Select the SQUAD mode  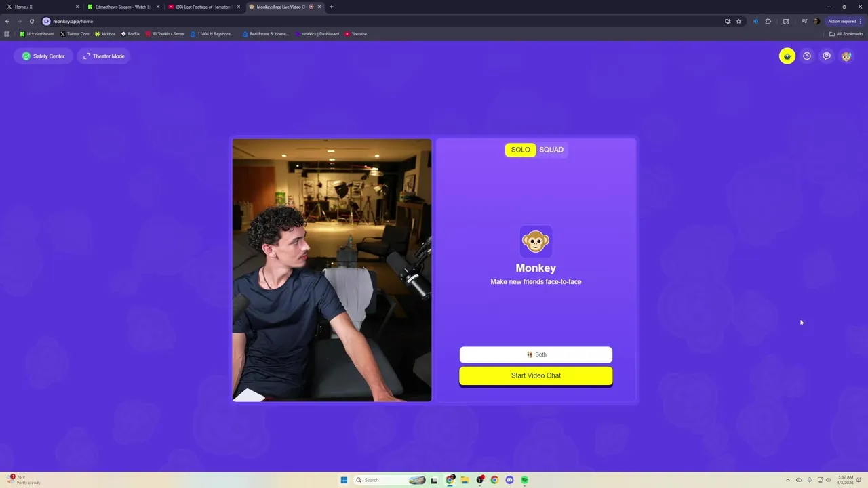[551, 150]
